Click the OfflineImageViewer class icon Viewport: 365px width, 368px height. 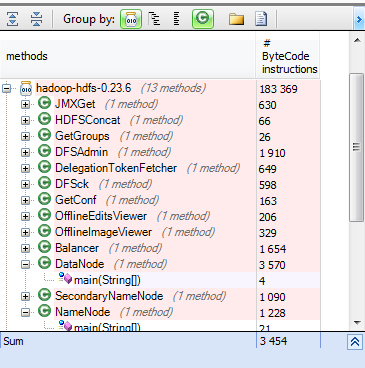[x=44, y=231]
